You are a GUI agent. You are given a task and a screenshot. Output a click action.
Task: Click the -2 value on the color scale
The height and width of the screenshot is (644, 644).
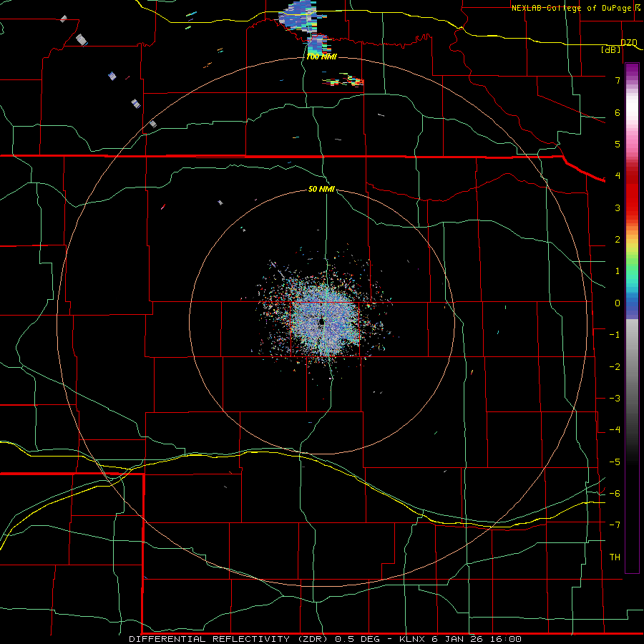[x=615, y=367]
